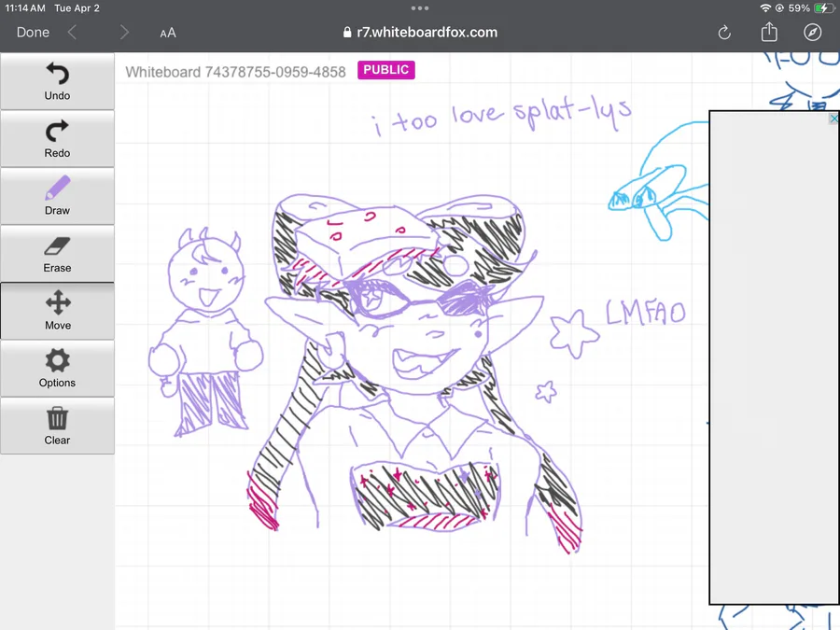Go back with the left chevron
Screen dimensions: 840x630
72,32
